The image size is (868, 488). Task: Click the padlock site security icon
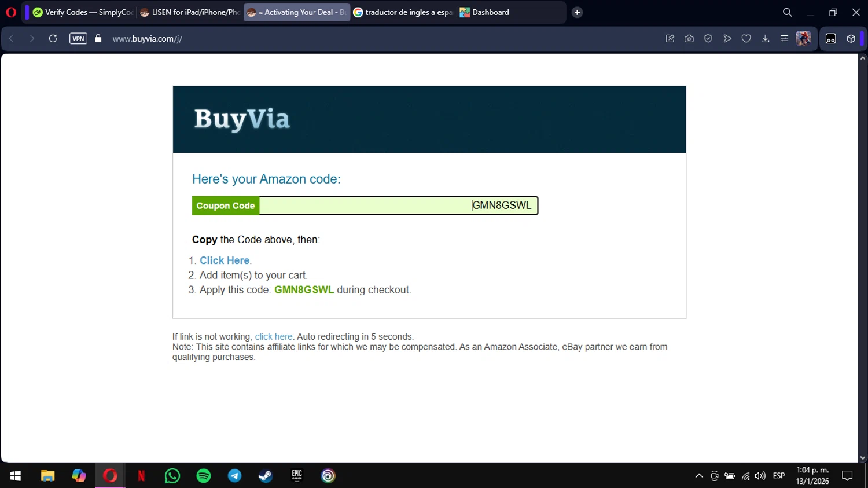(98, 39)
